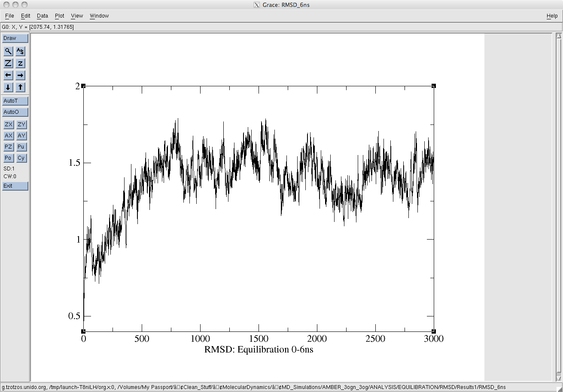
Task: Click the AutoT autotick button
Action: 15,101
